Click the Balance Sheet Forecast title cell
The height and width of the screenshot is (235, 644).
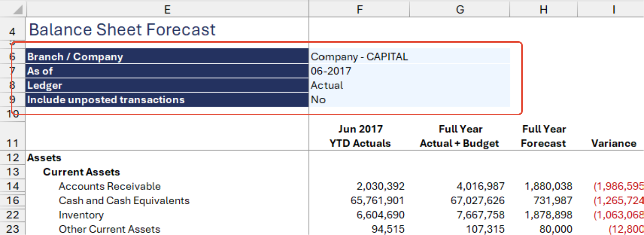[x=122, y=30]
